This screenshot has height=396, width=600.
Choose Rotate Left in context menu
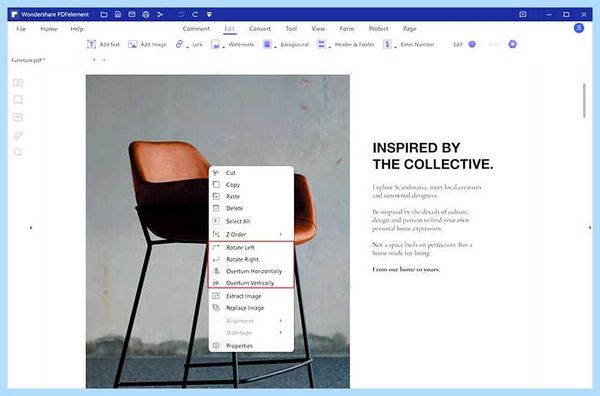click(x=251, y=248)
